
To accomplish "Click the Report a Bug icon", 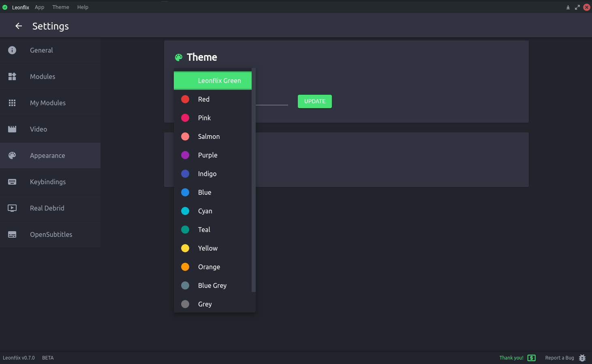I will tap(582, 358).
